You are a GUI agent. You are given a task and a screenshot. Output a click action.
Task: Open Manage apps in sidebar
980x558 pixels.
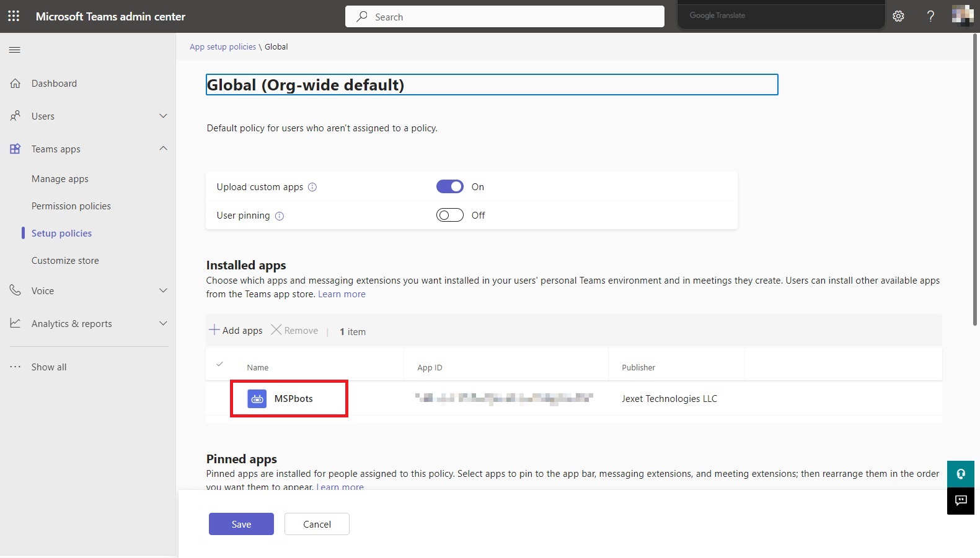(60, 179)
